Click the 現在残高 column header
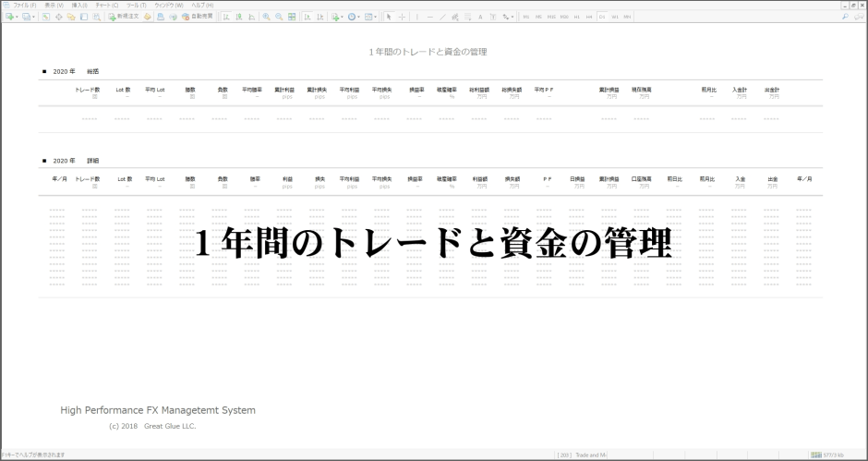This screenshot has width=868, height=461. (x=642, y=90)
